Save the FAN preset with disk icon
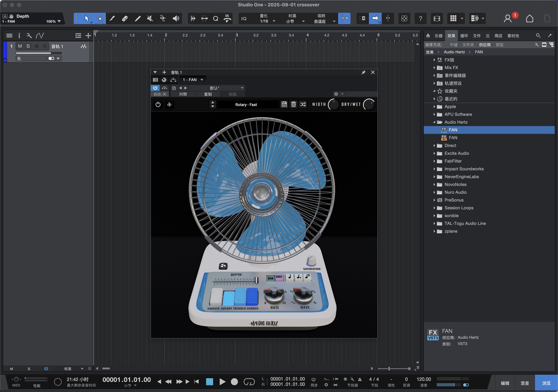 pos(284,105)
